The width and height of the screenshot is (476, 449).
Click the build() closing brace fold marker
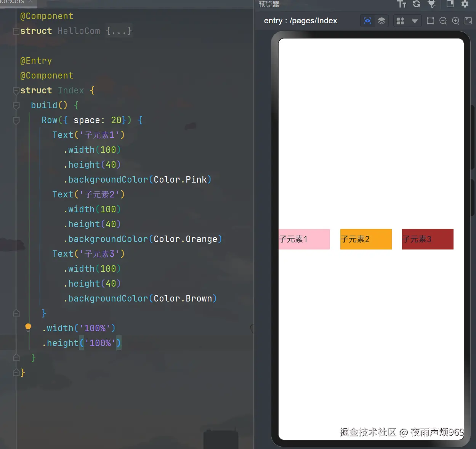point(16,358)
